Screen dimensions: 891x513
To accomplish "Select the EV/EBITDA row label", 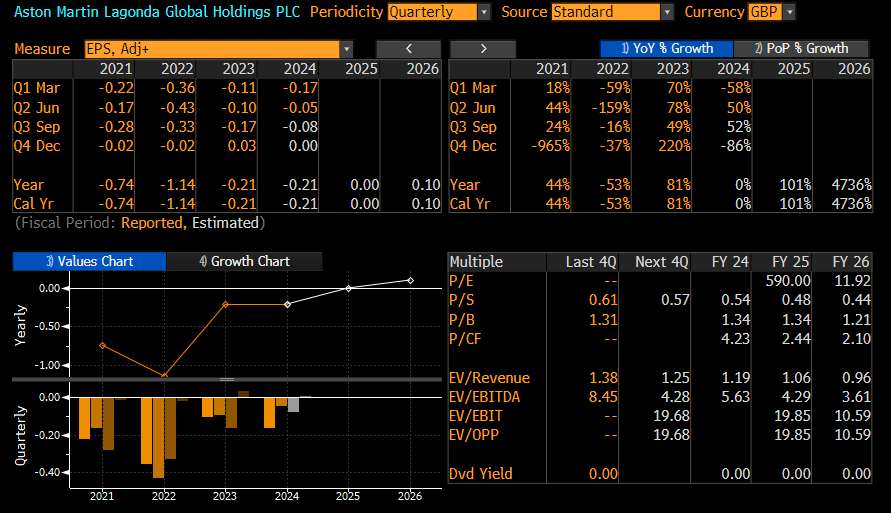I will (484, 397).
